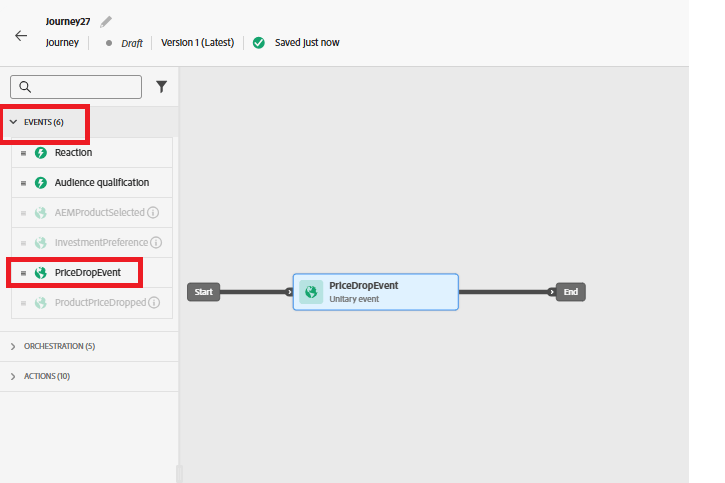Click the Saved just now text

click(x=307, y=43)
